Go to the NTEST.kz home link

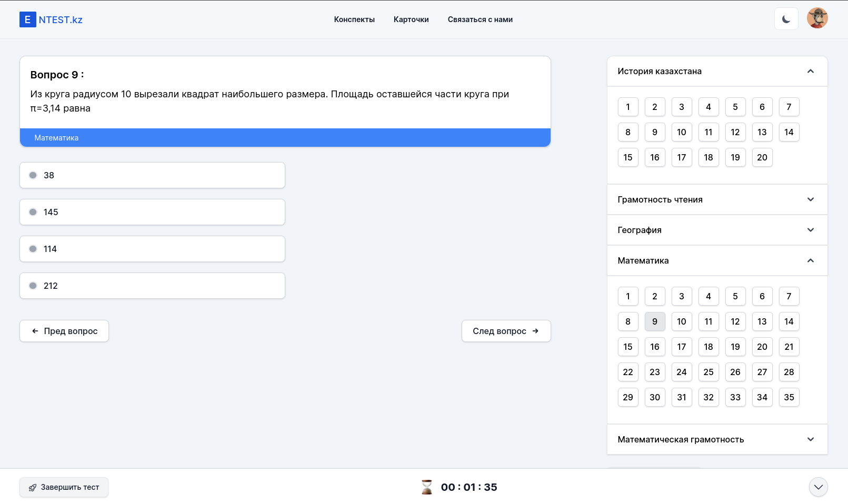(x=51, y=19)
